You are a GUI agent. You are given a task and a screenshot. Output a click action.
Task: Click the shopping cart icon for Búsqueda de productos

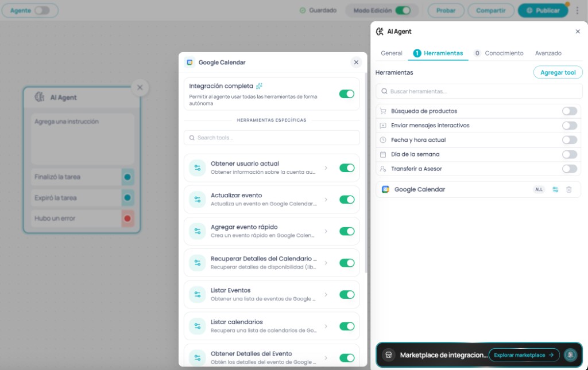[x=383, y=111]
